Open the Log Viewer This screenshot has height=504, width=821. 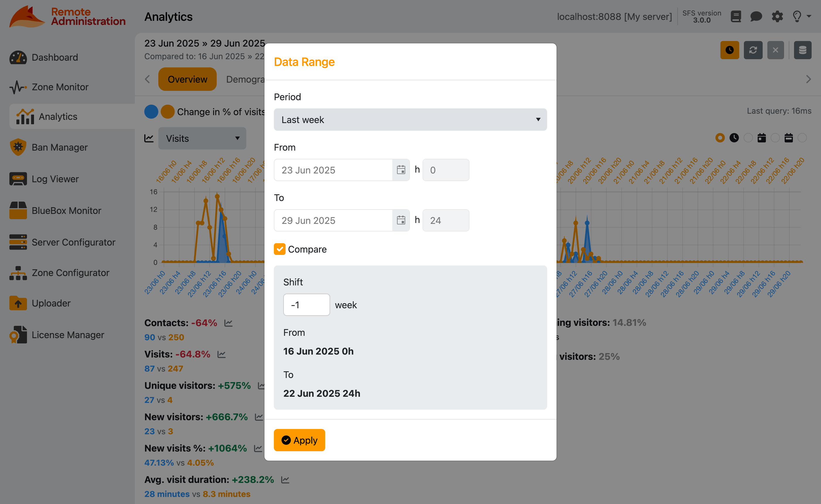coord(55,179)
